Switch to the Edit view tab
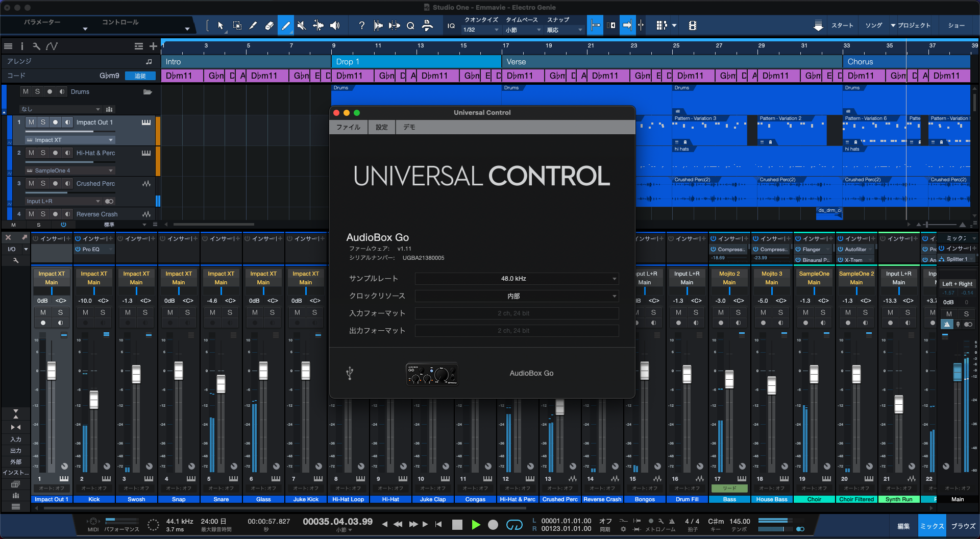 point(903,526)
